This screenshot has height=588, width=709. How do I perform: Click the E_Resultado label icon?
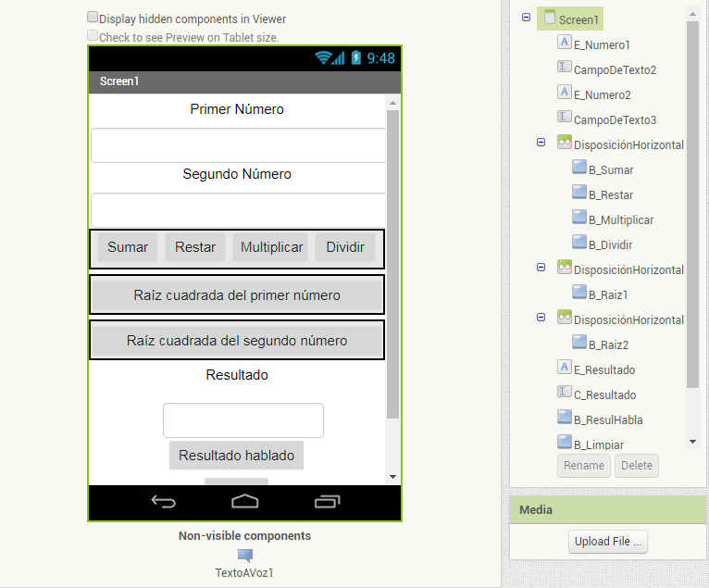click(564, 367)
